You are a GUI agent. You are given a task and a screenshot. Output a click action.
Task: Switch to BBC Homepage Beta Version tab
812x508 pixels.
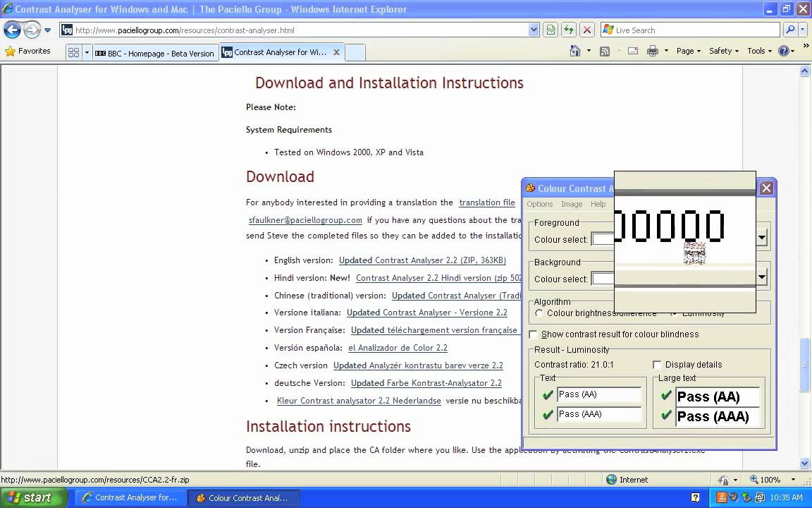(154, 53)
